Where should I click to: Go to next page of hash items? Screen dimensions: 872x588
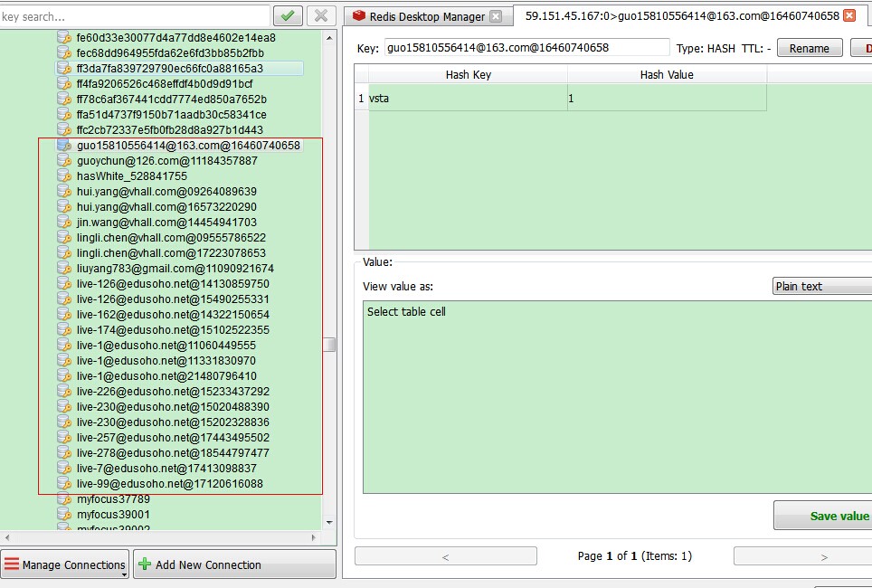[803, 556]
